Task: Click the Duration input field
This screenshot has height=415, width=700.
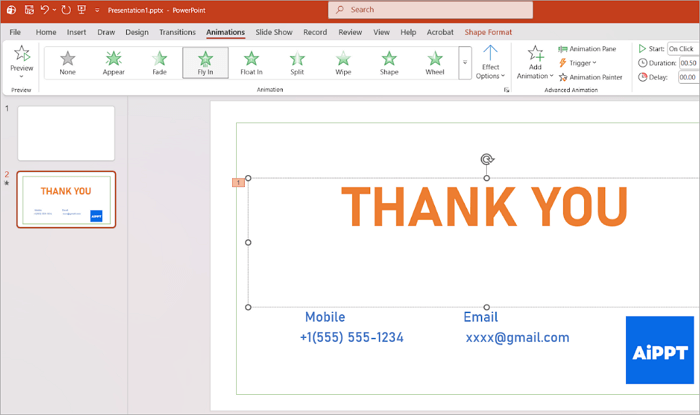Action: [x=682, y=63]
